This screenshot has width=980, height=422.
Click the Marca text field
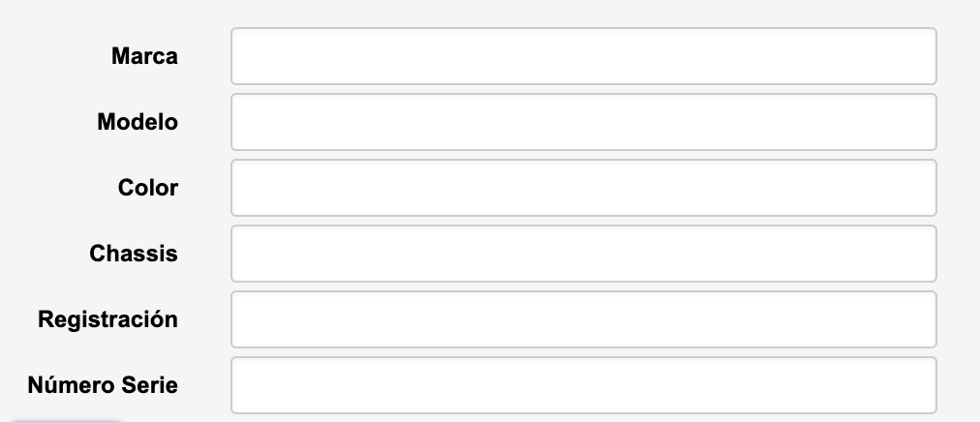point(583,56)
